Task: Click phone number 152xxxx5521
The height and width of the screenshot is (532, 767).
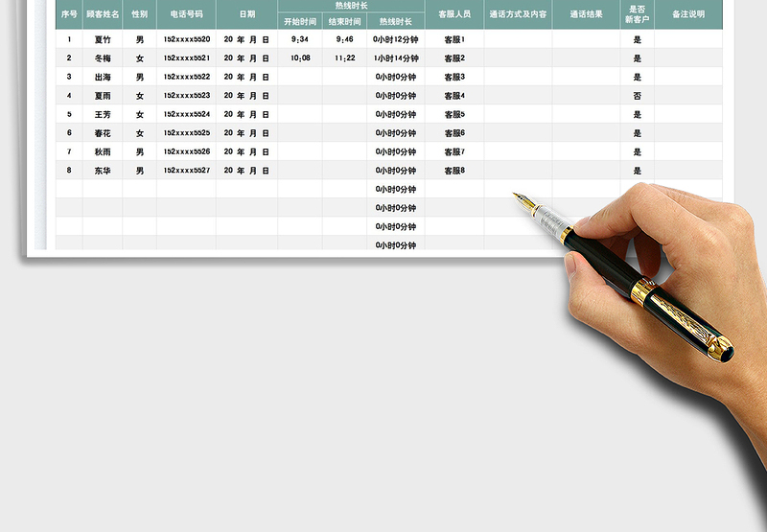Action: 186,58
